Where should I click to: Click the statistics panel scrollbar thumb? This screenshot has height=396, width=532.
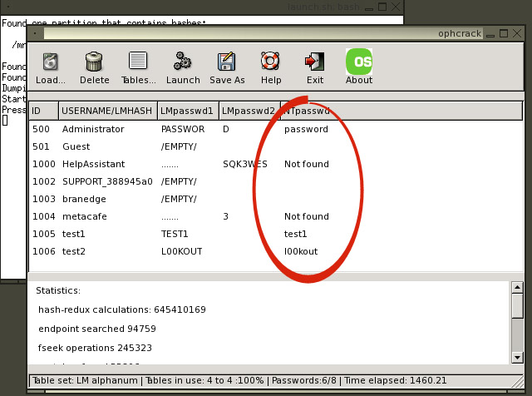pos(517,305)
